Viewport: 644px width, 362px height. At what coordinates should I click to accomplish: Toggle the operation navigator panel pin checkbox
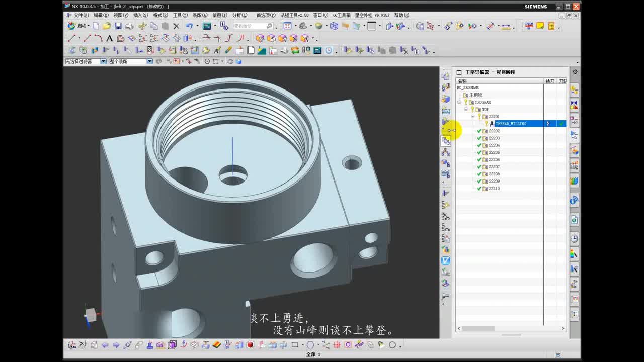tap(459, 72)
